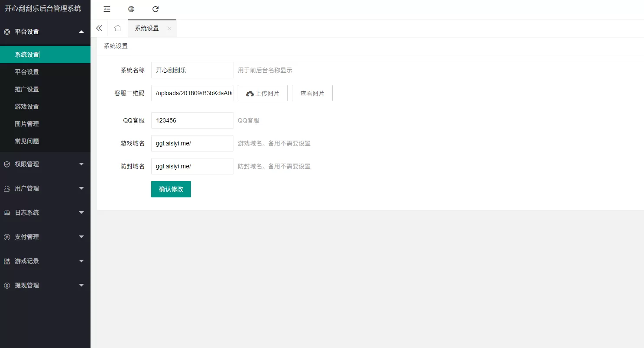
Task: Click the double-chevron collapse arrow in breadcrumb bar
Action: pyautogui.click(x=99, y=28)
